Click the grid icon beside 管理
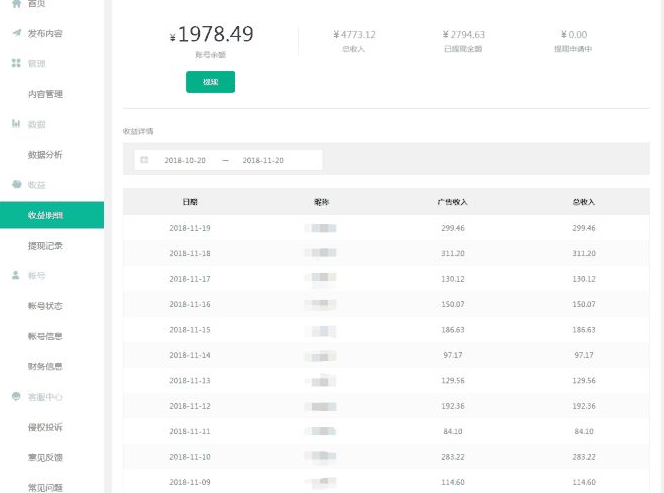The width and height of the screenshot is (664, 493). 16,63
